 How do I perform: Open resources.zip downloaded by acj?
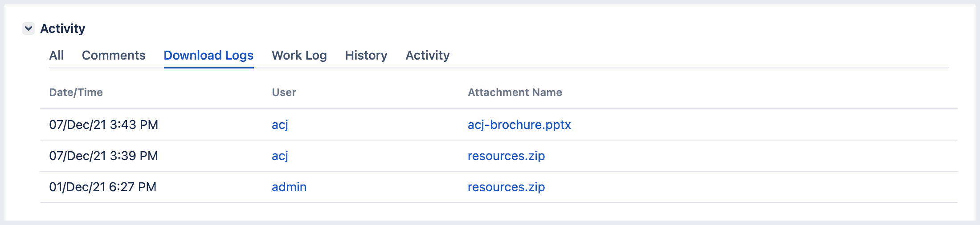pyautogui.click(x=506, y=156)
